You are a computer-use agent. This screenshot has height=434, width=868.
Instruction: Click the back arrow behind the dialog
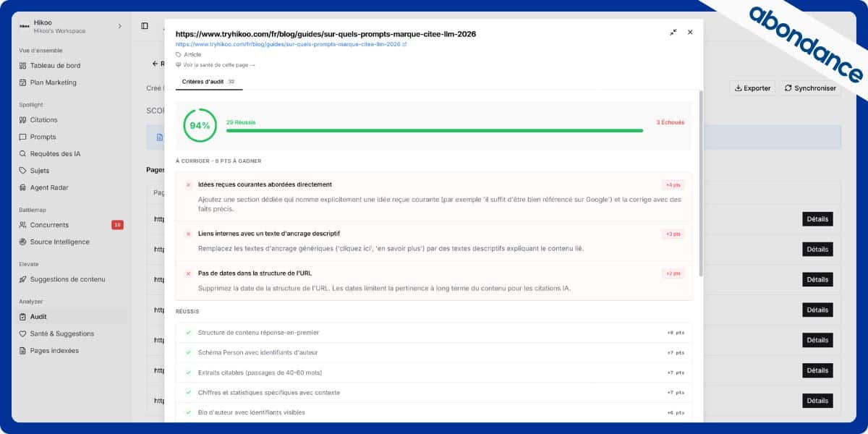tap(155, 64)
